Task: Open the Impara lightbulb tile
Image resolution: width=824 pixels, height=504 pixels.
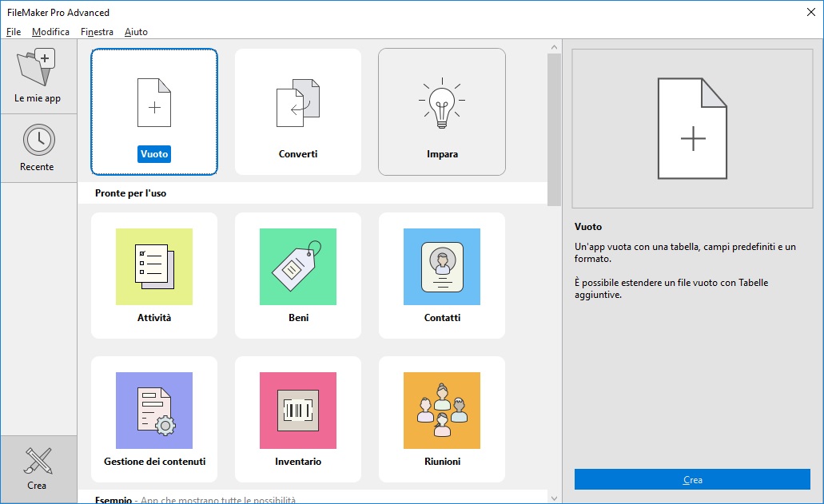Action: coord(441,112)
